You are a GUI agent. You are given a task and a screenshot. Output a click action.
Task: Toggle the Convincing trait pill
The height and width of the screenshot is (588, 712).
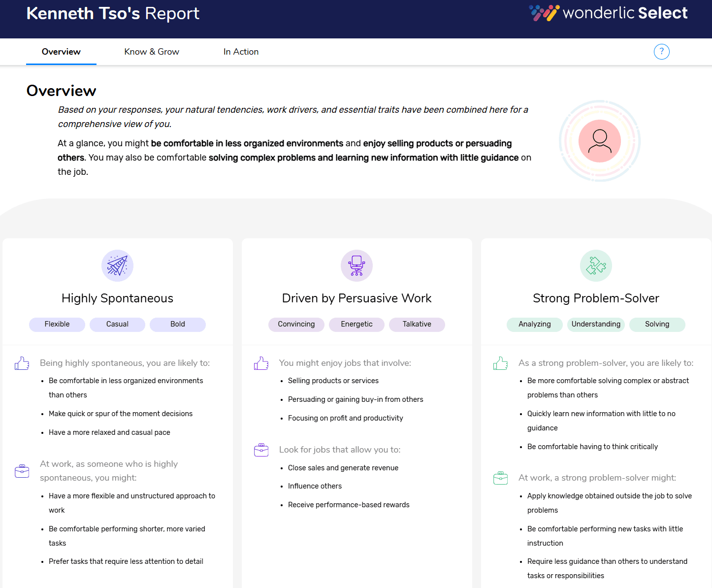[x=296, y=324]
